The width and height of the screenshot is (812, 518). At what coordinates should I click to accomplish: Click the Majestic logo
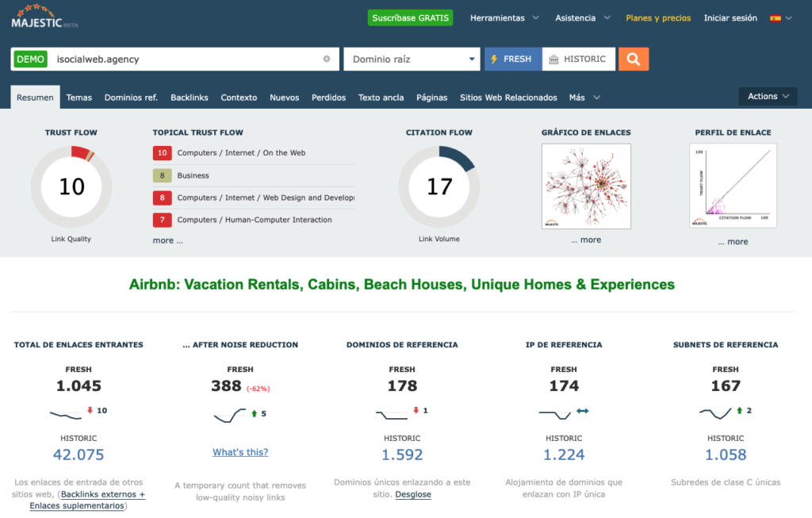click(x=44, y=17)
